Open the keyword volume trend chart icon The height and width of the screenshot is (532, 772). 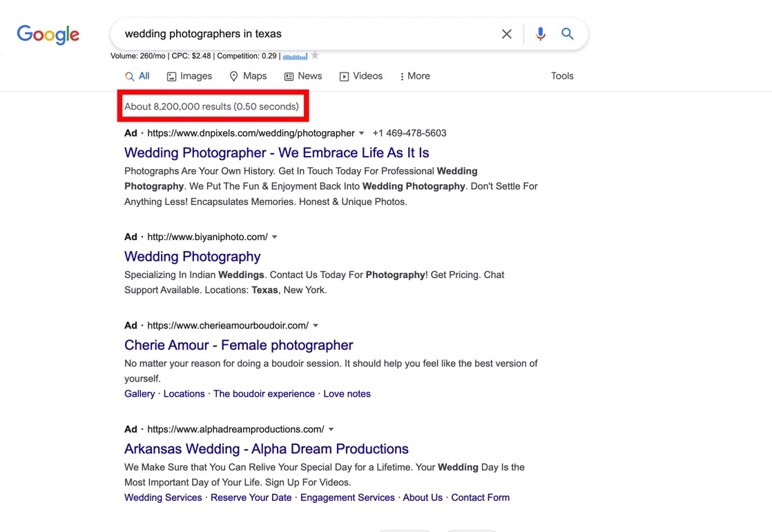(x=295, y=56)
